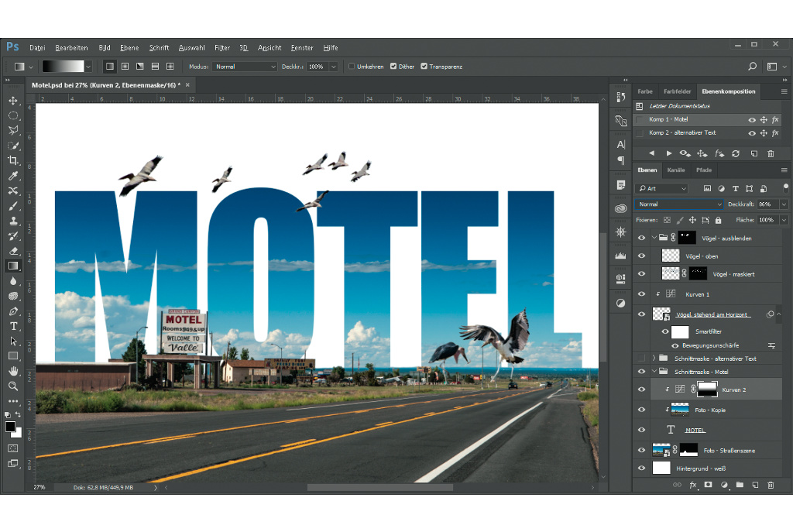
Task: Uncheck the Dither option
Action: (x=393, y=67)
